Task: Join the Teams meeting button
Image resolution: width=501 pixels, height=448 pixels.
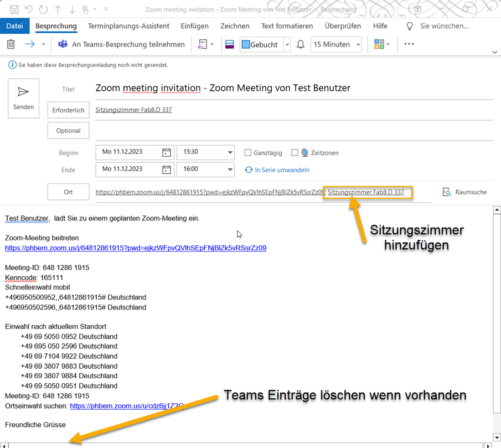Action: (121, 44)
